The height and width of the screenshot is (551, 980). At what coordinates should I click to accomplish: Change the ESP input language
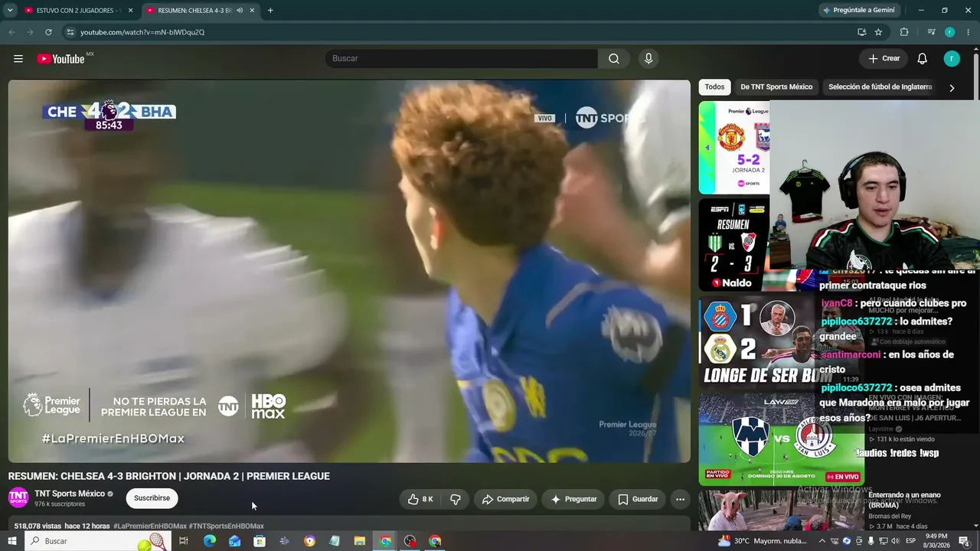(910, 541)
